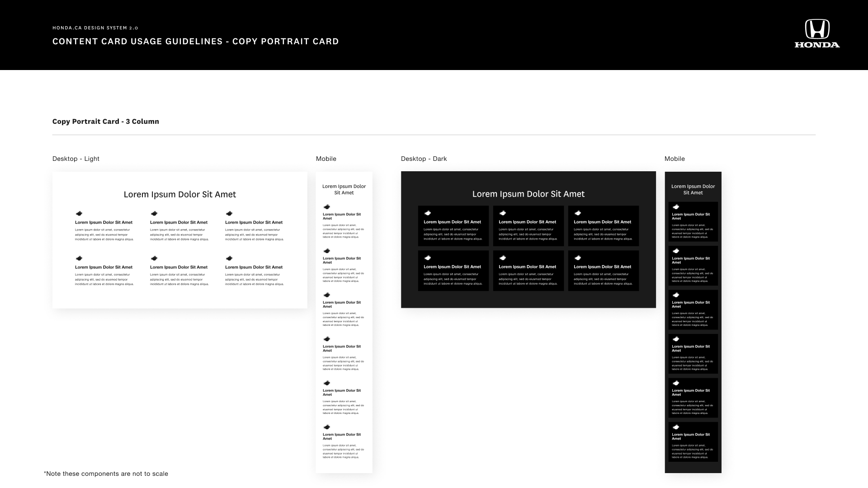
Task: Click the 'Desktop - Dark' label
Action: click(x=424, y=159)
